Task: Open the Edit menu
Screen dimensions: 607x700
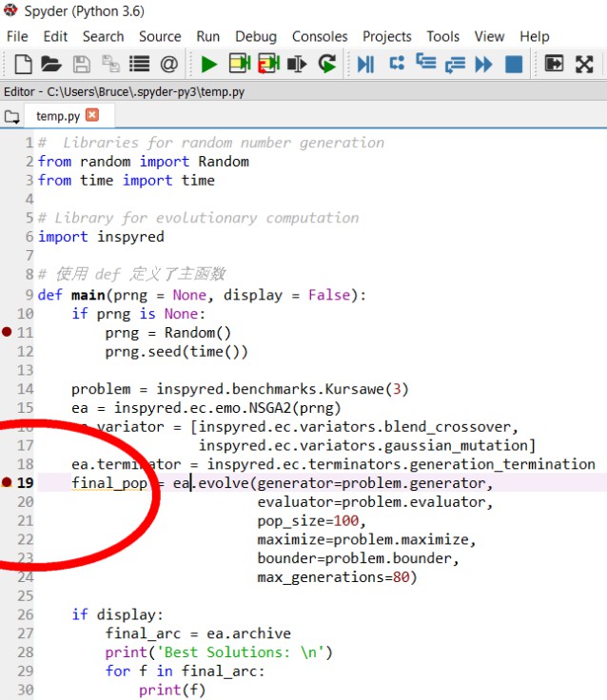Action: [x=55, y=36]
